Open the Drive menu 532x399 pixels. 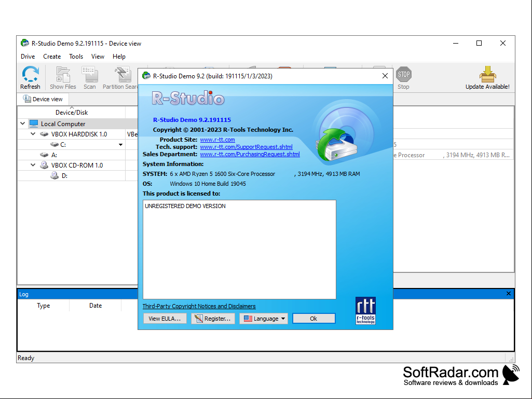pyautogui.click(x=28, y=57)
